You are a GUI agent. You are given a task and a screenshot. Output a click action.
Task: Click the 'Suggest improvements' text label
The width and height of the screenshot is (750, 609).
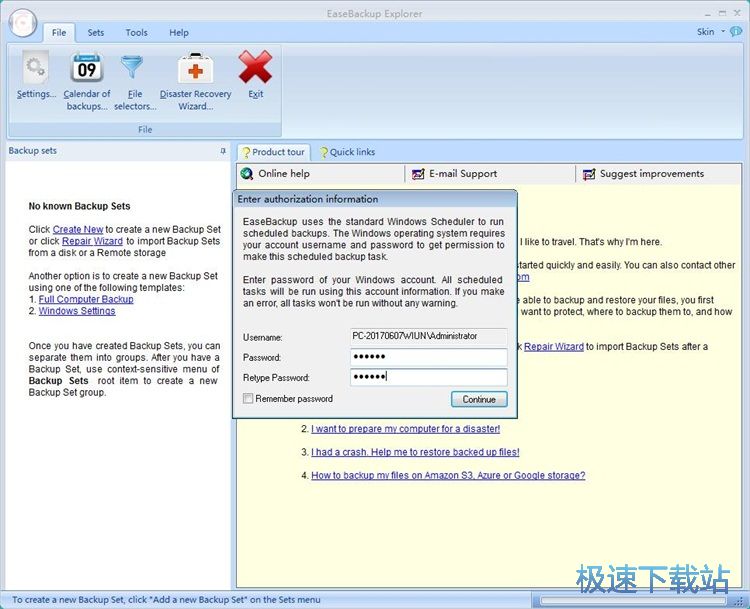(652, 174)
